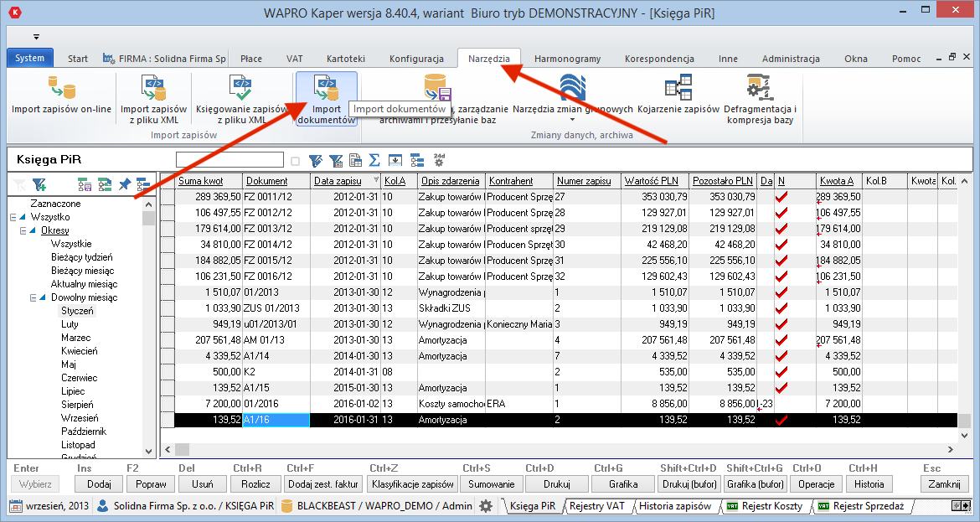The width and height of the screenshot is (980, 522).
Task: Run Defragmentacja i kompresja bazy
Action: 760,96
